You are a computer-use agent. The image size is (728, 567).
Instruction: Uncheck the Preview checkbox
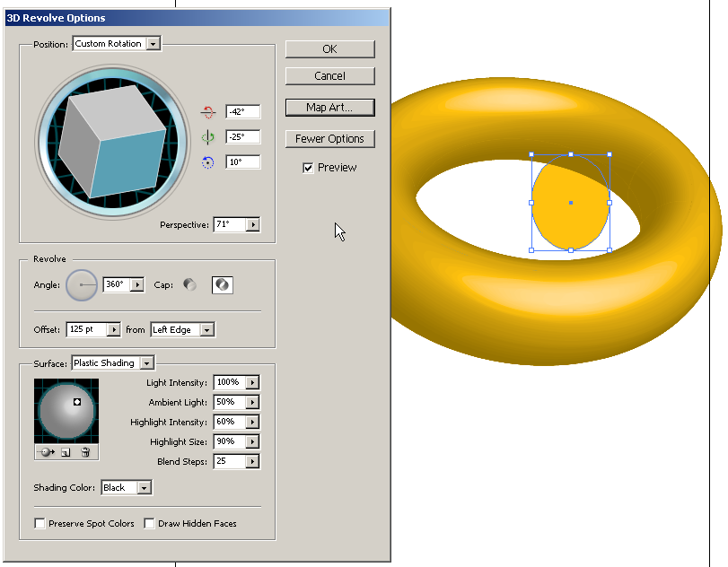(x=308, y=168)
